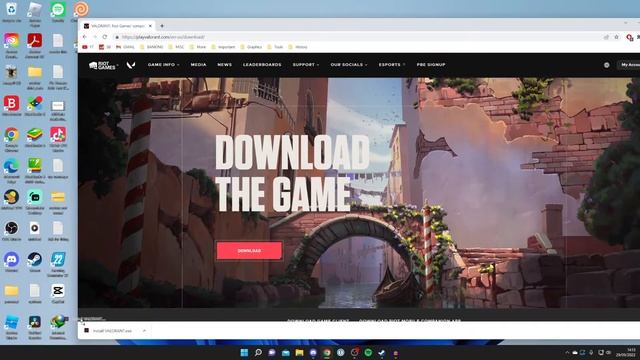Open a new browser tab
The height and width of the screenshot is (360, 640).
(x=162, y=26)
